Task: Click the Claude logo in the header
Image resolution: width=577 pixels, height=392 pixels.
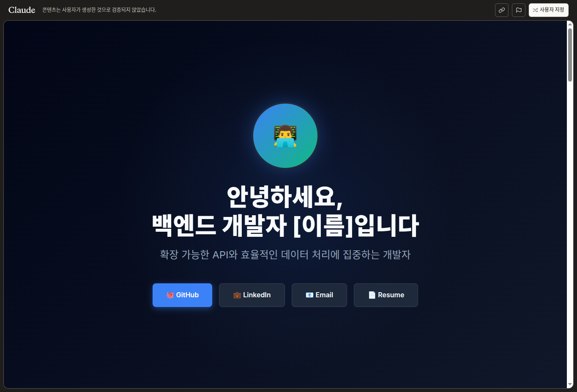Action: pyautogui.click(x=22, y=10)
